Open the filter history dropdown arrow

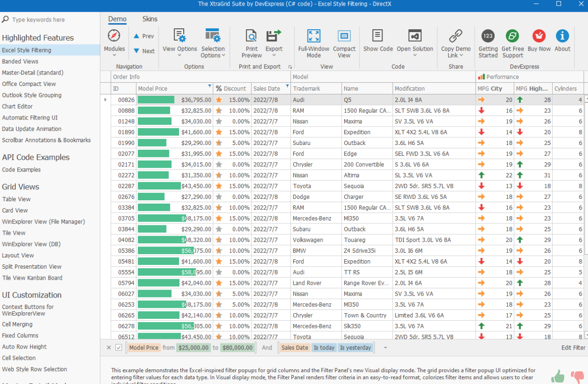coord(385,348)
